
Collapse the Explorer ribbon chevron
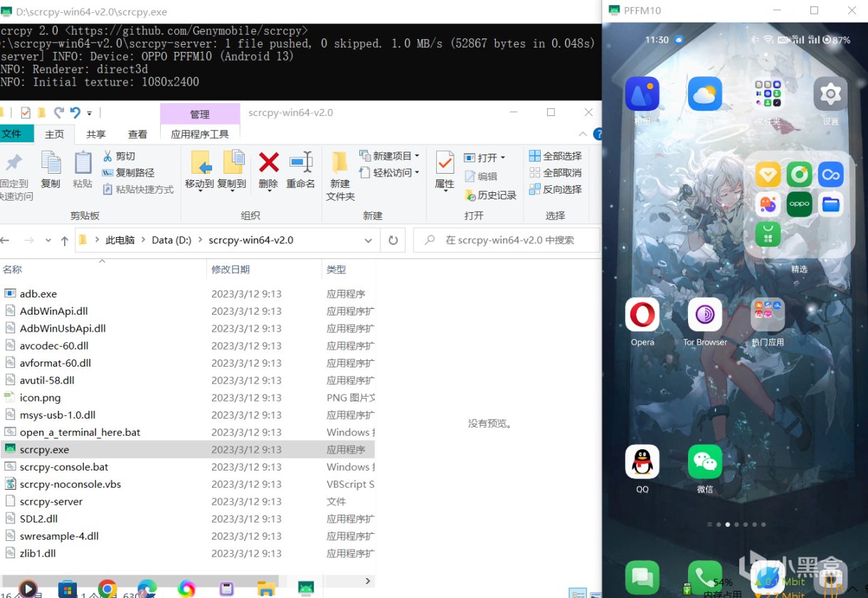click(583, 134)
